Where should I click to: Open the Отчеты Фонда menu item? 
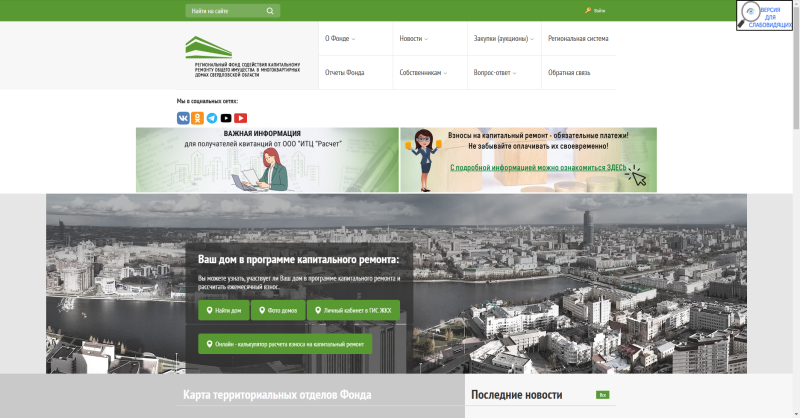[344, 72]
